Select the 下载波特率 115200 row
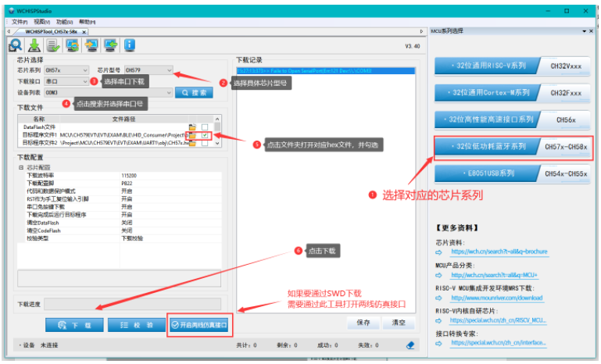 tap(123, 176)
